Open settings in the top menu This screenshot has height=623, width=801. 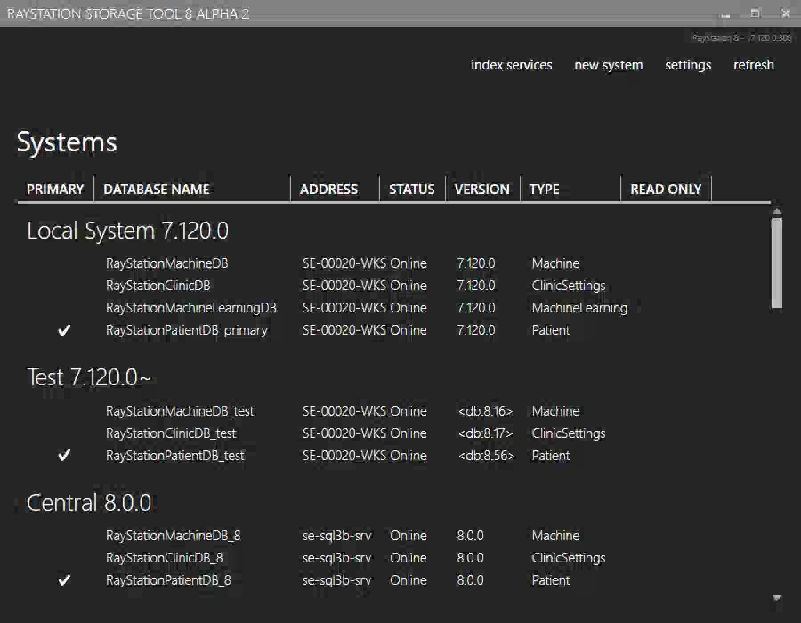pyautogui.click(x=688, y=65)
